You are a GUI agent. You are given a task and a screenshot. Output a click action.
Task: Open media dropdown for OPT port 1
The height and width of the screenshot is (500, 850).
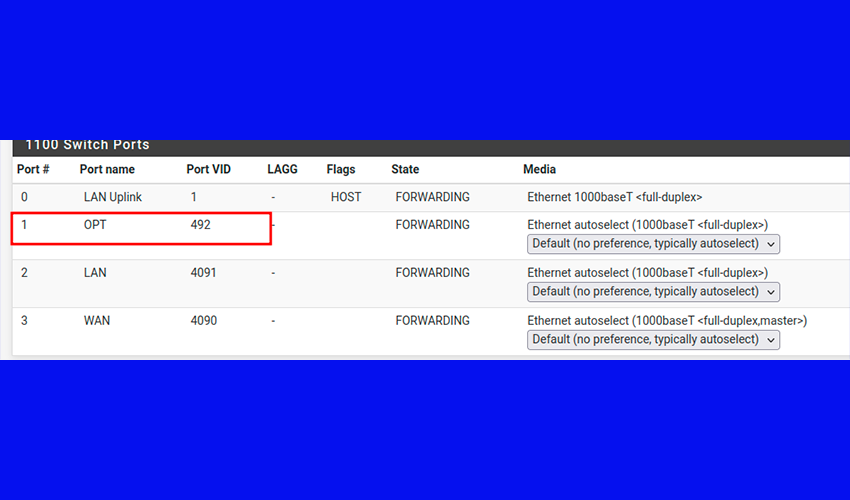click(x=653, y=244)
